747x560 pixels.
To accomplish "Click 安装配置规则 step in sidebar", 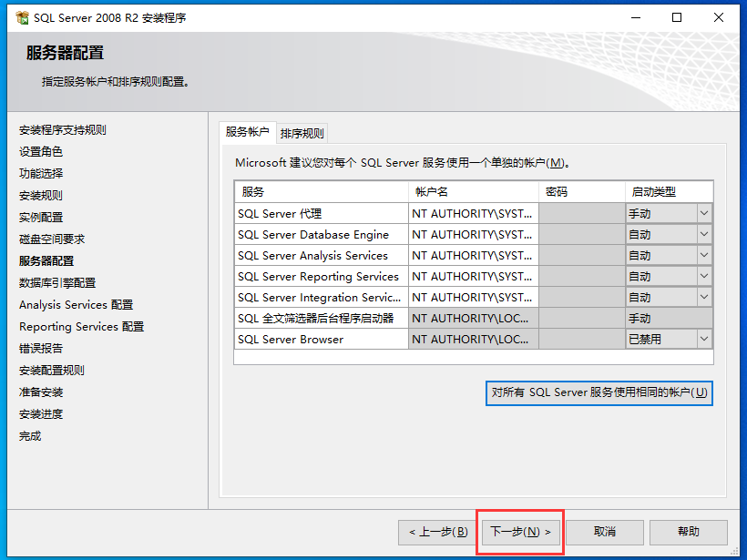I will [x=52, y=371].
